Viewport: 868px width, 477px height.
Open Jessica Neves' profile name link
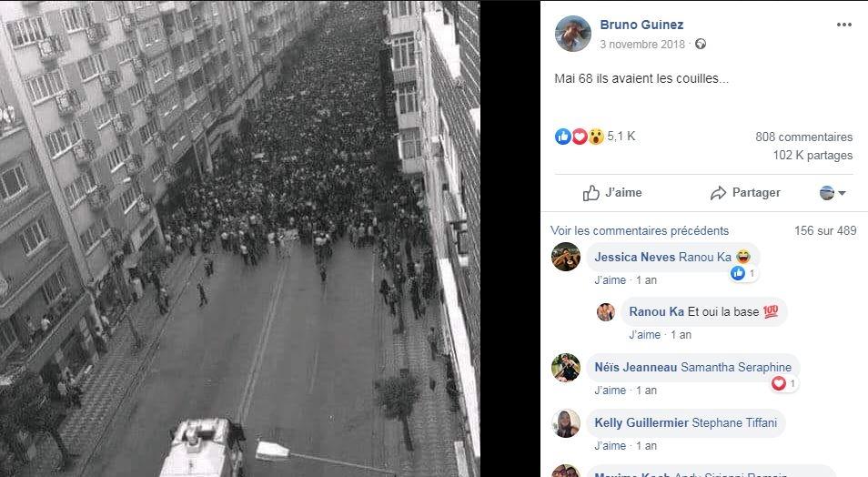634,257
